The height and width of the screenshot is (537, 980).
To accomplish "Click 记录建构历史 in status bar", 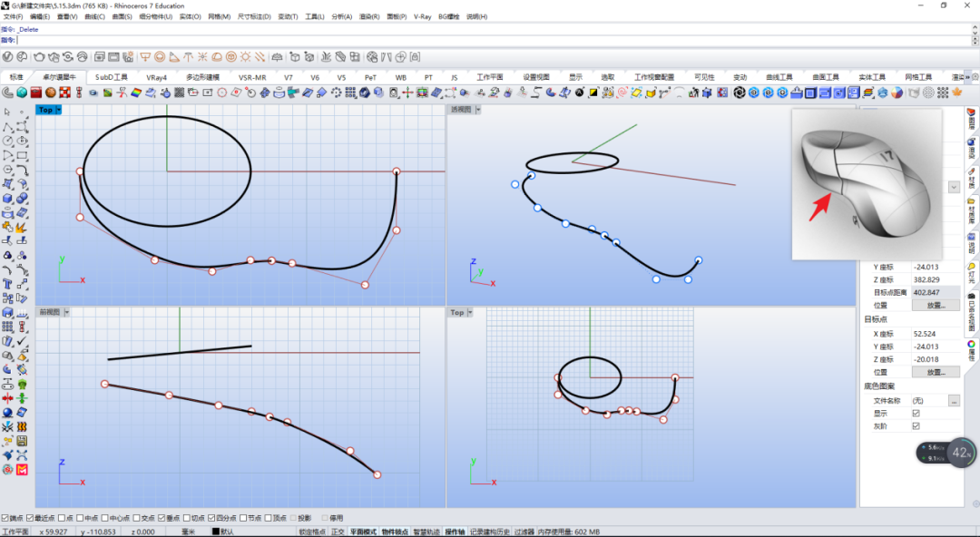I will click(x=490, y=532).
